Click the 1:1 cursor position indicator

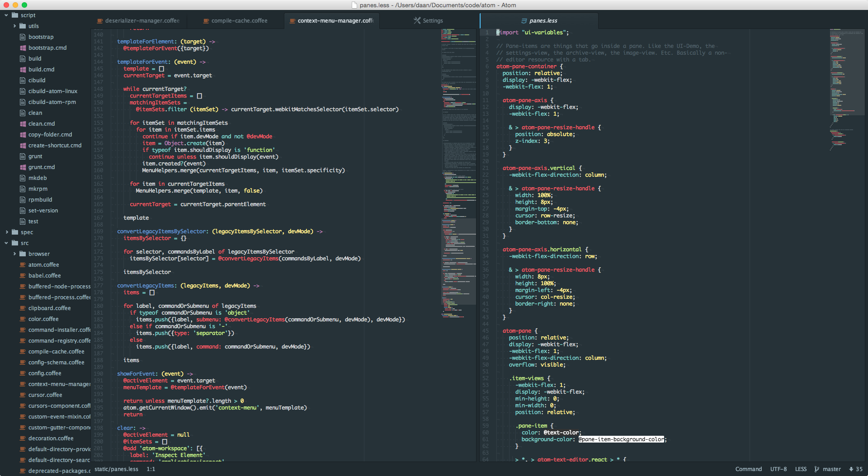pos(151,469)
